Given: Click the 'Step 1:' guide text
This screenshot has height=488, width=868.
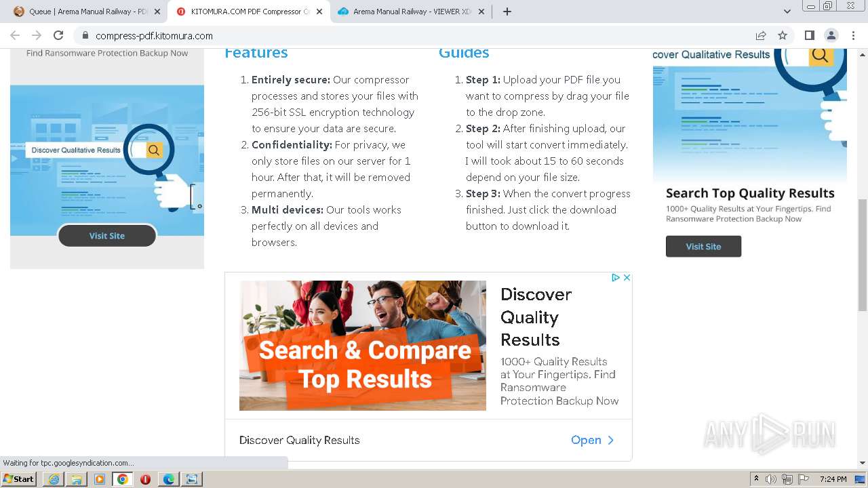Looking at the screenshot, I should 483,79.
